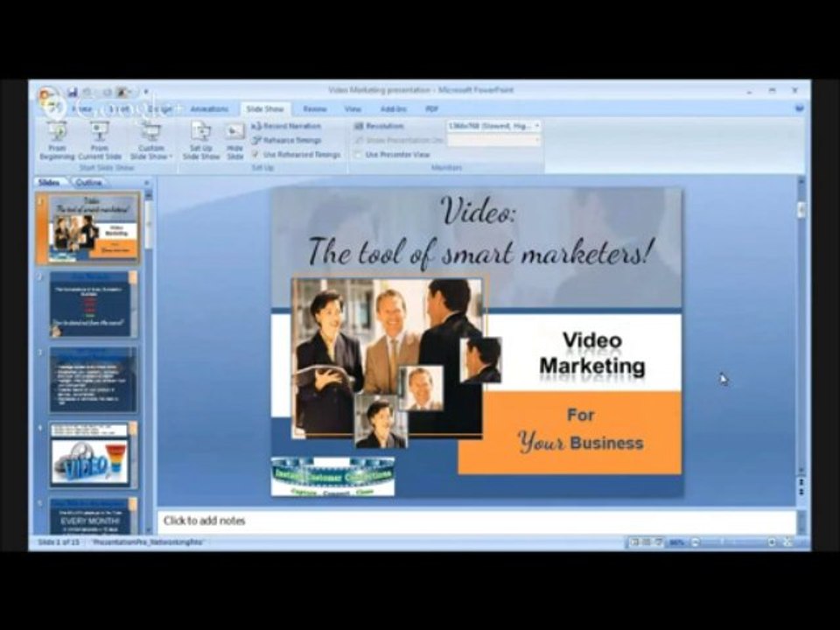Click zoom in plus button
This screenshot has width=840, height=630.
(x=772, y=542)
